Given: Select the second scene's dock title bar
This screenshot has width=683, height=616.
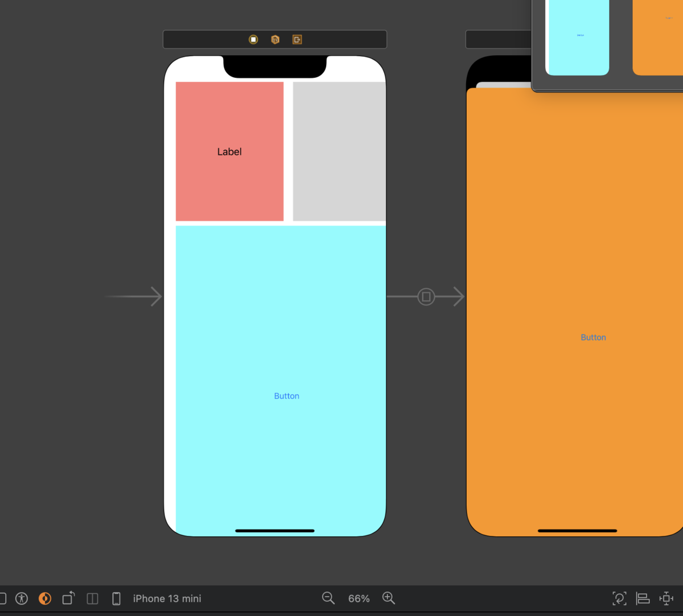Looking at the screenshot, I should [499, 39].
